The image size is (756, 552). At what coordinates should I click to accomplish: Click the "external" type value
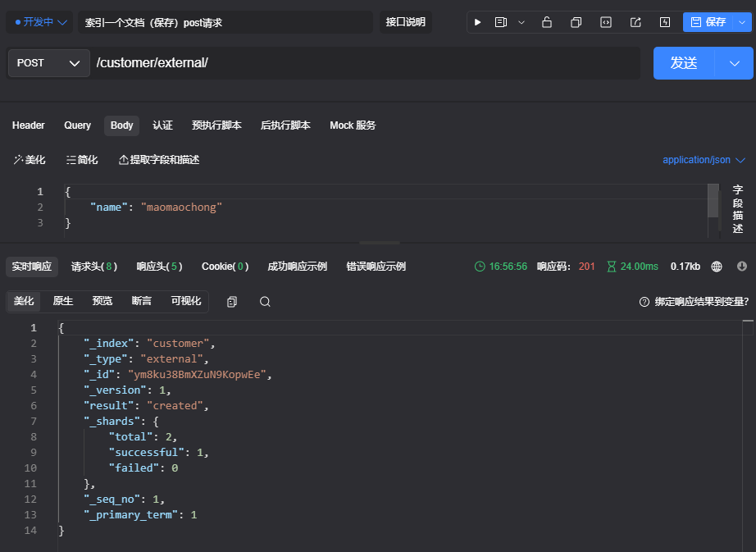(x=172, y=359)
